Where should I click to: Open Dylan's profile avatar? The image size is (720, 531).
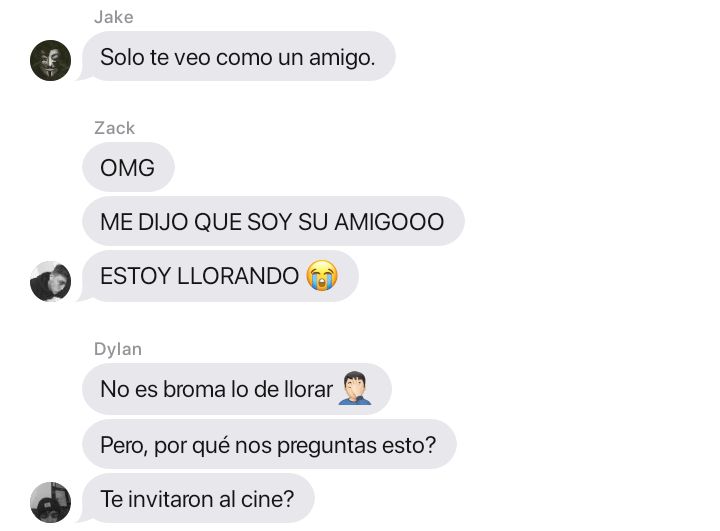(51, 502)
